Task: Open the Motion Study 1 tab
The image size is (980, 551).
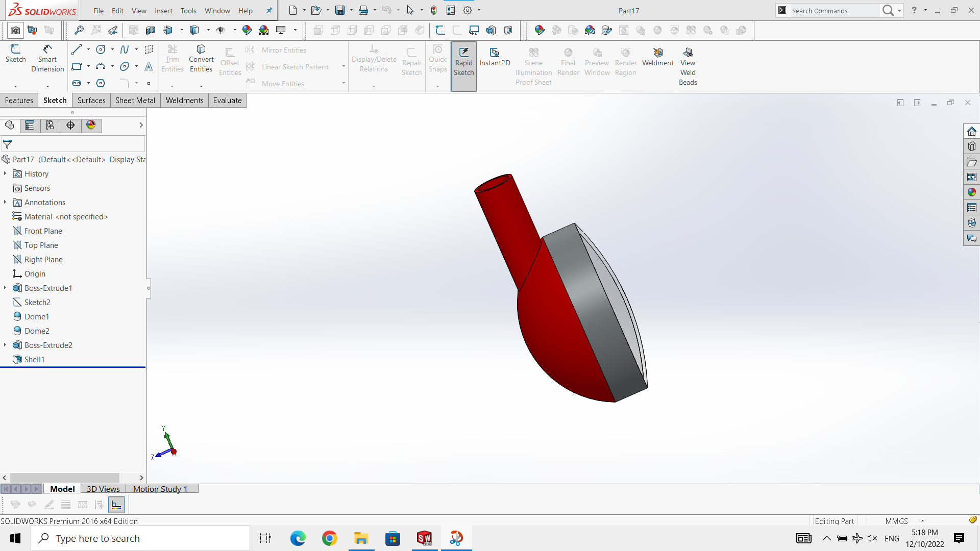Action: tap(160, 489)
